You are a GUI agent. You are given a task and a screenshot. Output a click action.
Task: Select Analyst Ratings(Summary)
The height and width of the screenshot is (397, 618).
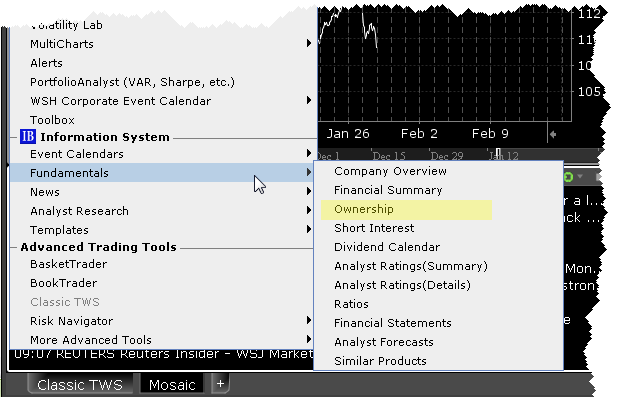[411, 266]
